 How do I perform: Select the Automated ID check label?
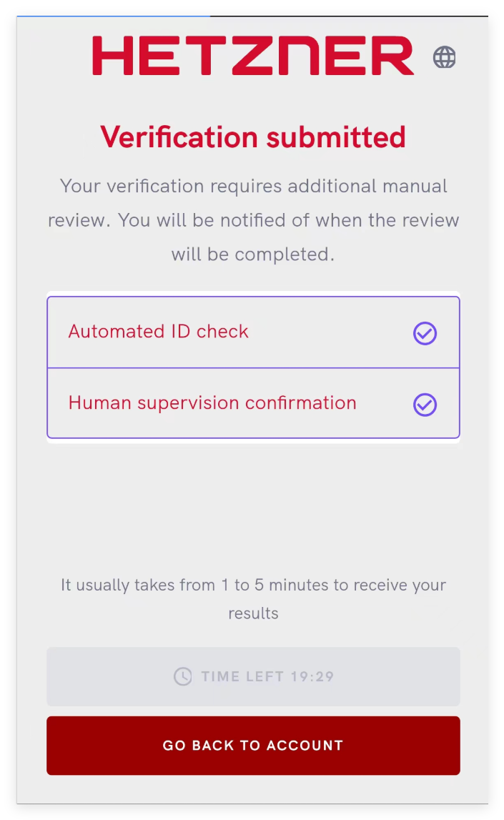point(159,332)
